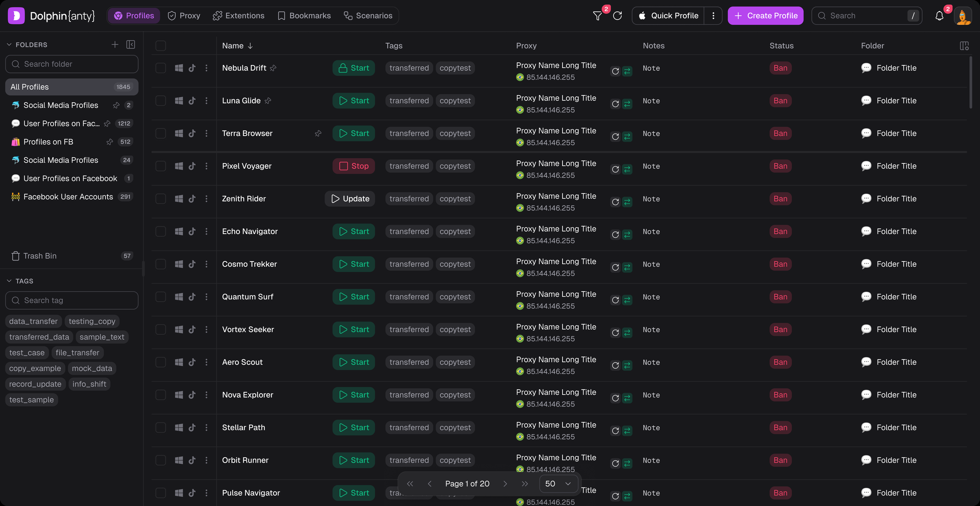This screenshot has height=506, width=980.
Task: Open the filter icon with badge
Action: [597, 16]
